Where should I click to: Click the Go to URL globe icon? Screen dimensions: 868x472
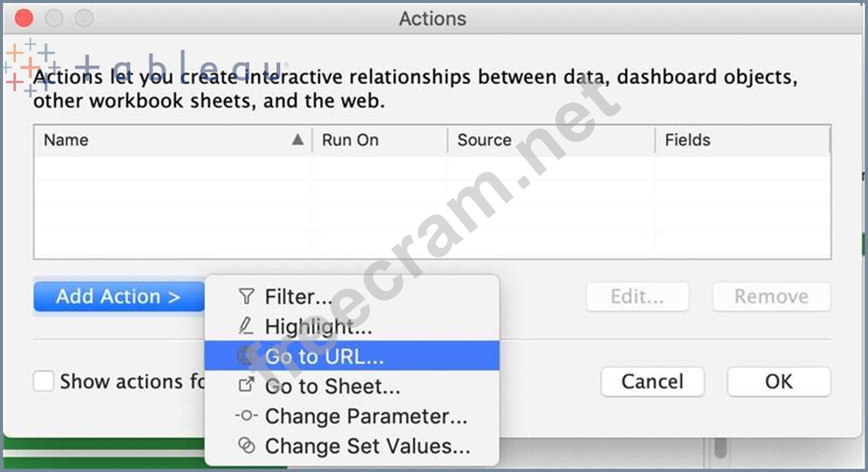246,356
